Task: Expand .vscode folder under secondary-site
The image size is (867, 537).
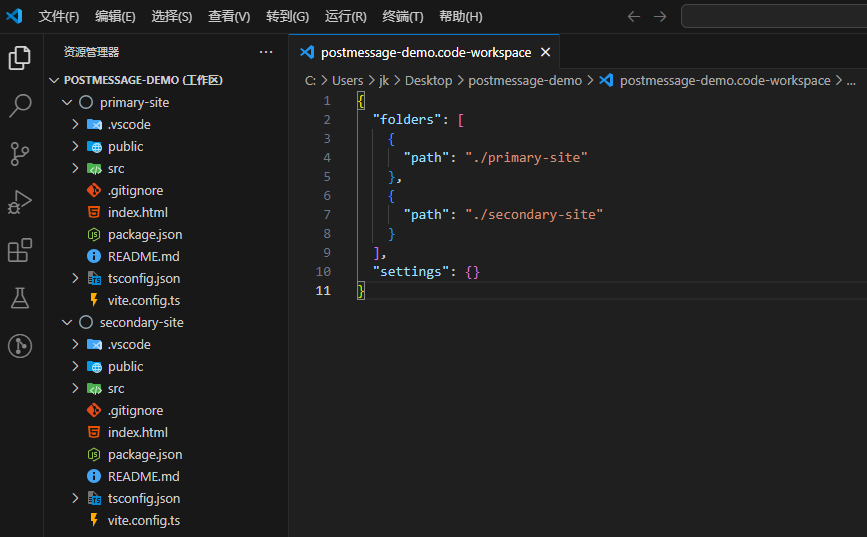Action: (75, 345)
